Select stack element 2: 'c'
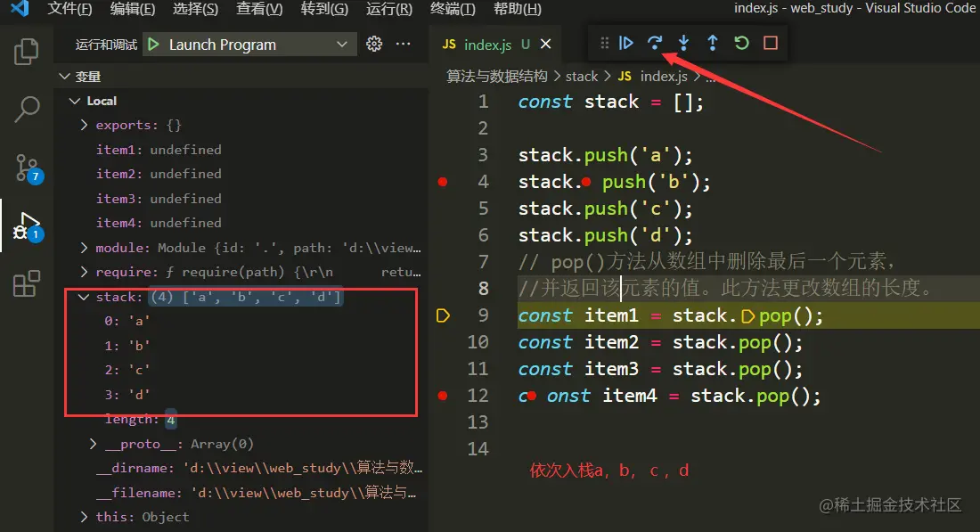980x532 pixels. pos(127,370)
